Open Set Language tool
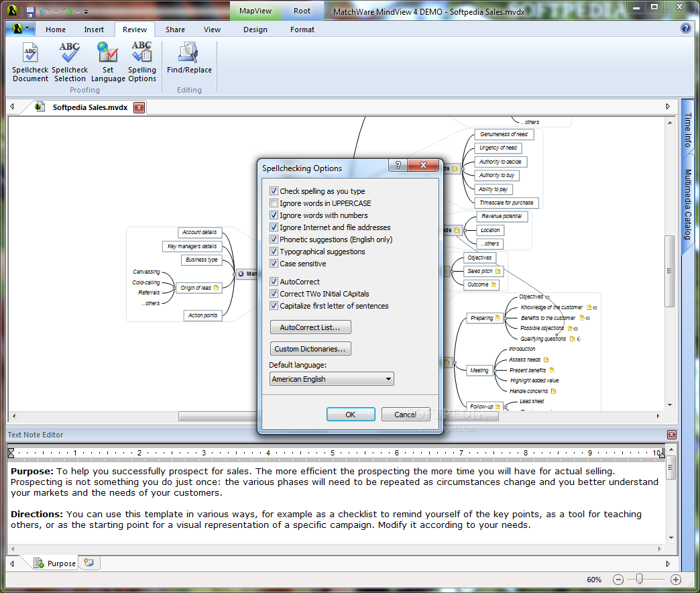Image resolution: width=700 pixels, height=593 pixels. coord(107,62)
